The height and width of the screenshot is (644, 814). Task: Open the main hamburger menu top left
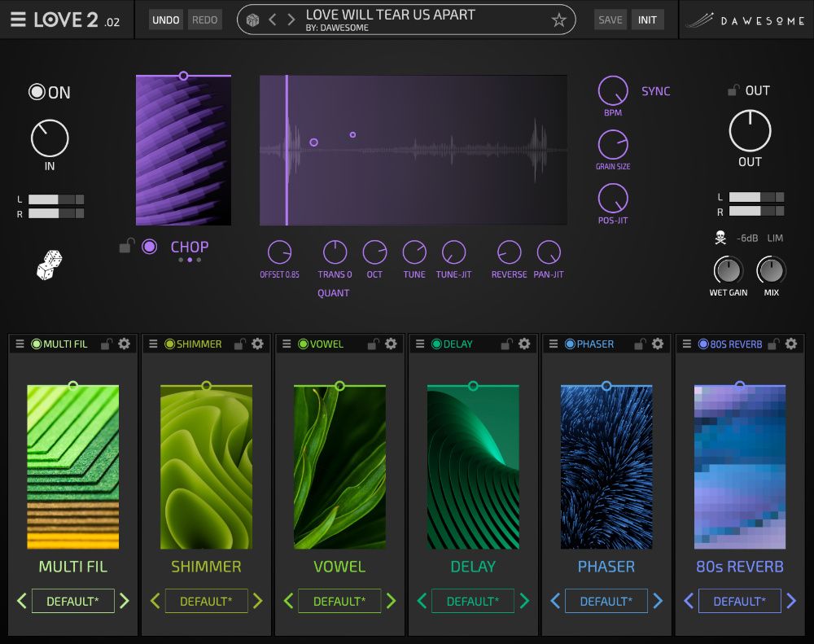click(18, 19)
